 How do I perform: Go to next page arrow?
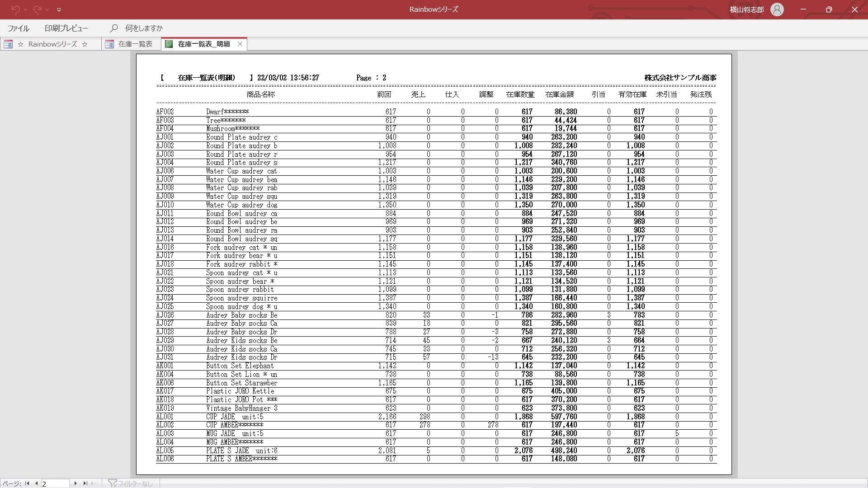pyautogui.click(x=75, y=483)
